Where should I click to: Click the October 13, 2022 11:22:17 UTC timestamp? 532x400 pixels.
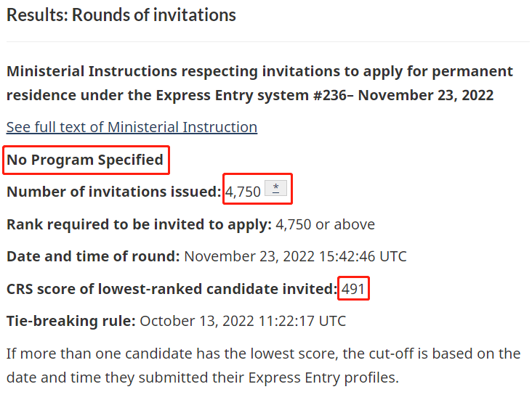[243, 321]
